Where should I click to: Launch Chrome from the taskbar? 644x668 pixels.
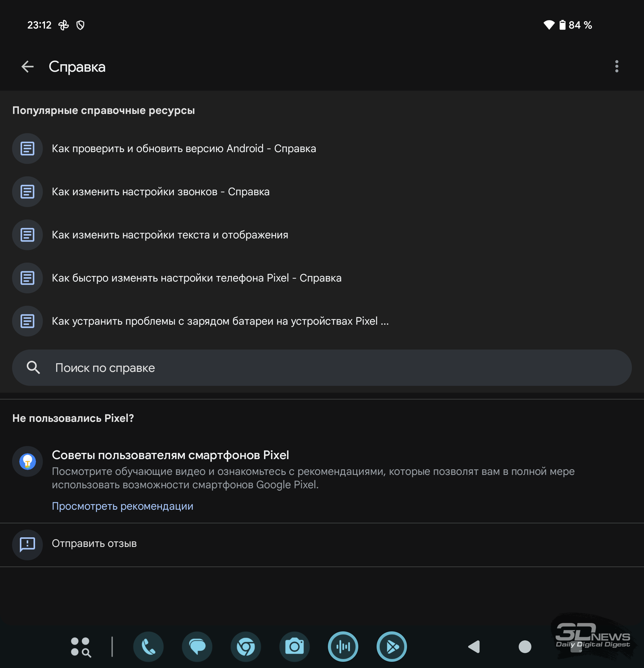click(x=246, y=647)
